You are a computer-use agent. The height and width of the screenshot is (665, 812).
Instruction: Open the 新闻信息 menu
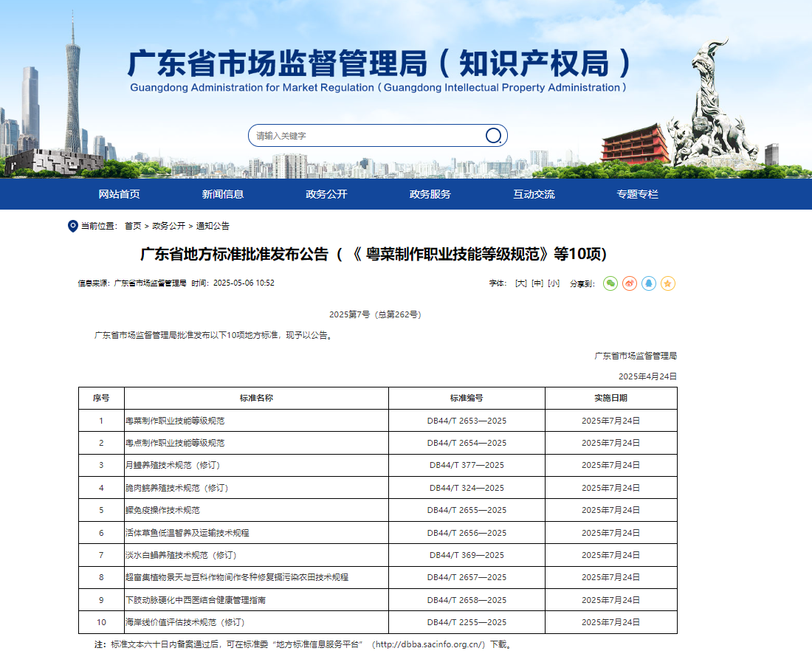click(223, 194)
